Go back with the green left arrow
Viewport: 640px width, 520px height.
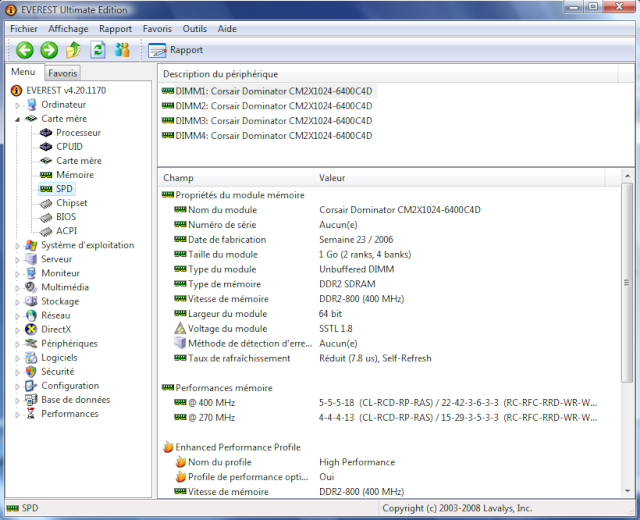24,50
